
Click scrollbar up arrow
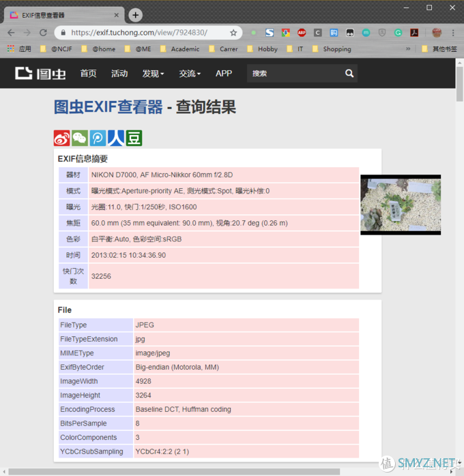point(459,63)
